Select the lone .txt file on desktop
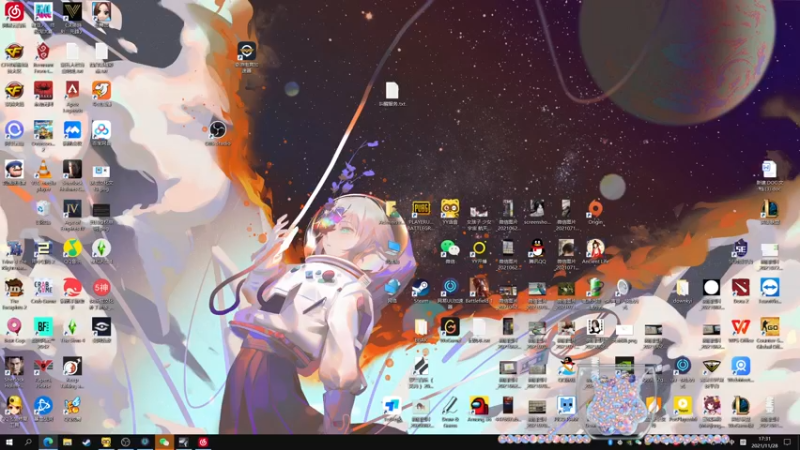Screen dimensions: 800x450 pyautogui.click(x=392, y=92)
